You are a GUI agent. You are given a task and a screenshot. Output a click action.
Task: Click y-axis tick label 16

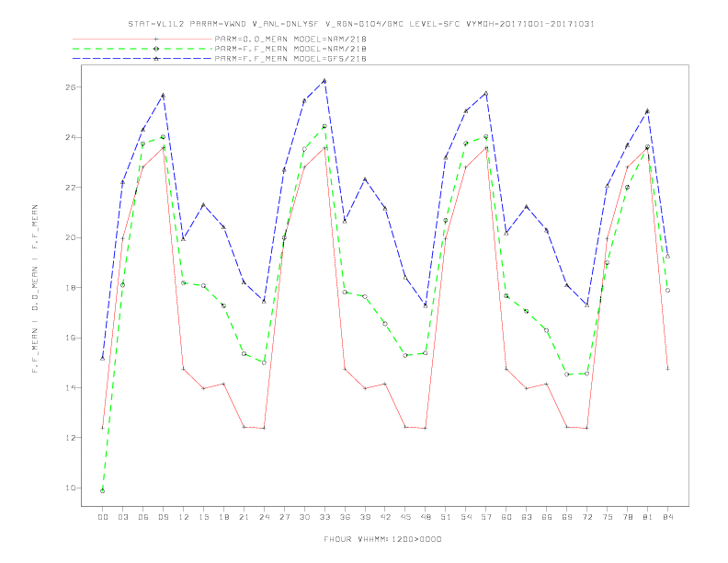(x=71, y=339)
